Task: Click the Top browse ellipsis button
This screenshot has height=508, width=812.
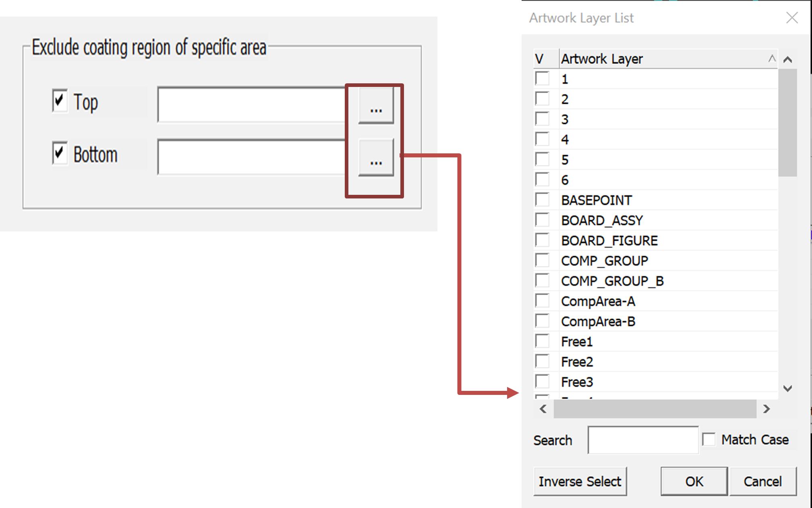Action: click(x=376, y=105)
